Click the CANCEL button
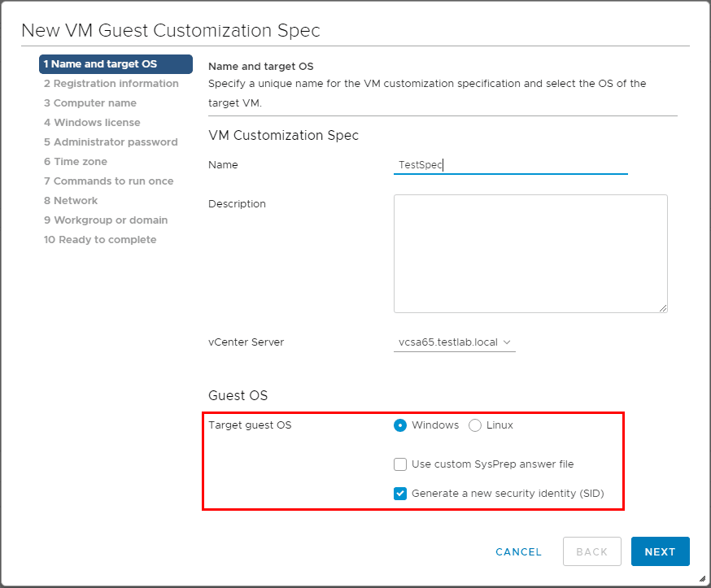The width and height of the screenshot is (711, 588). tap(518, 551)
